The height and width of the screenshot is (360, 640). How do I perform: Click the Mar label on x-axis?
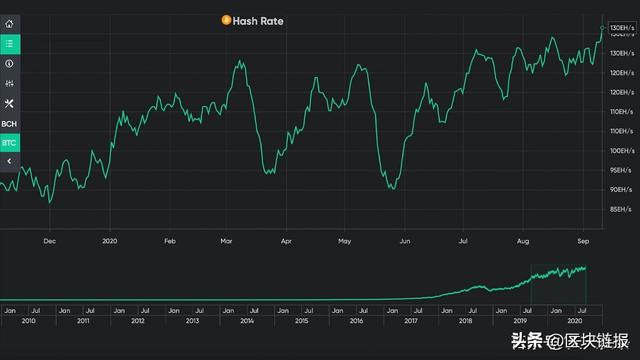pos(226,241)
